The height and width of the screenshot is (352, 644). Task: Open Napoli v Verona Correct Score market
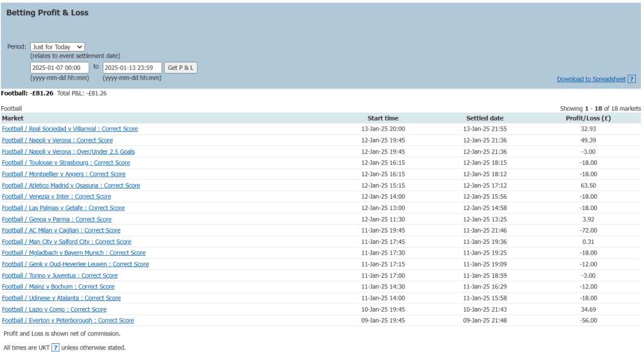click(57, 140)
